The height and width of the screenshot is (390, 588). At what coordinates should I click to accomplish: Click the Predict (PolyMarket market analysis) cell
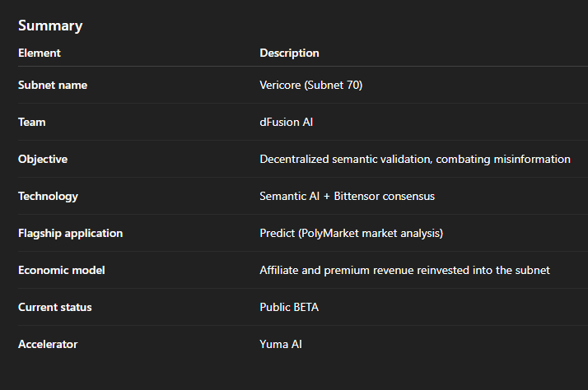tap(351, 233)
